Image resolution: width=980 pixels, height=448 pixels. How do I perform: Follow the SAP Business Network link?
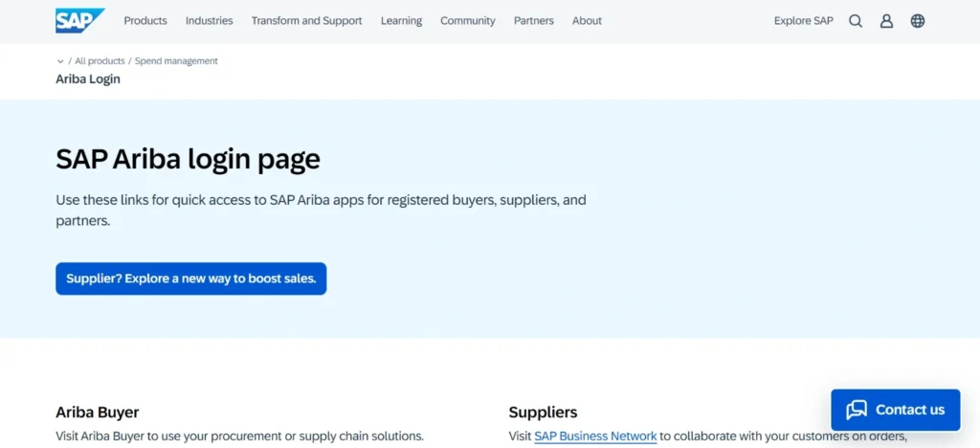pos(595,437)
